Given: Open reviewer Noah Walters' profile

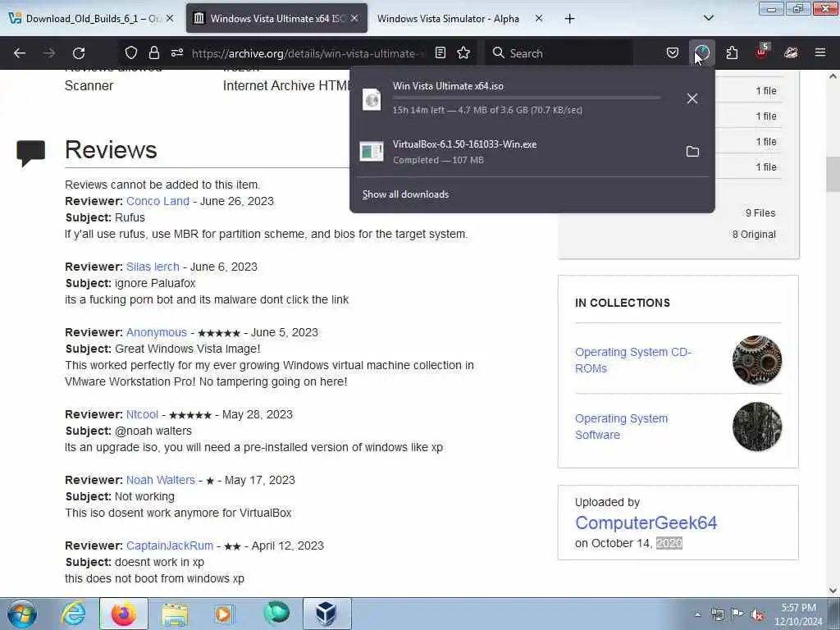Looking at the screenshot, I should pyautogui.click(x=161, y=481).
